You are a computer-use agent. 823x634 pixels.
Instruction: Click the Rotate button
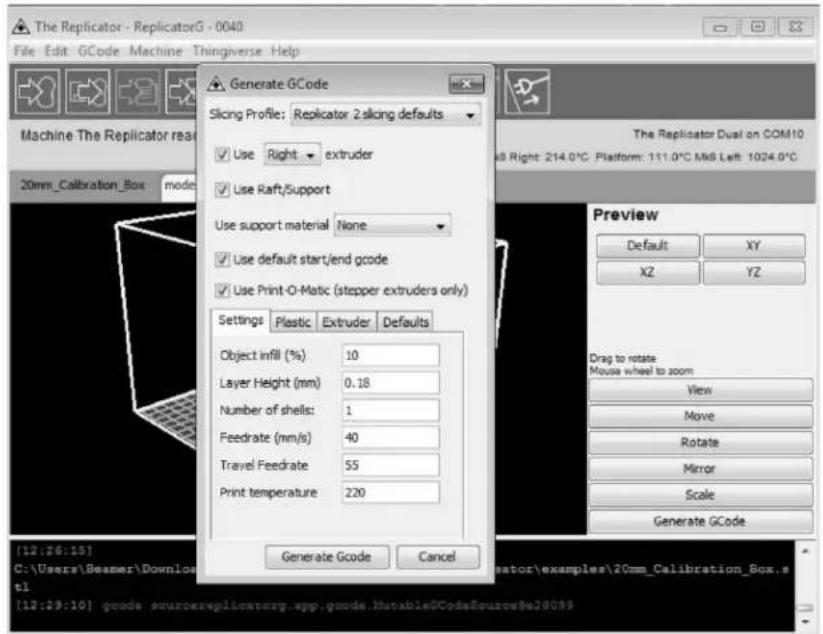[700, 442]
